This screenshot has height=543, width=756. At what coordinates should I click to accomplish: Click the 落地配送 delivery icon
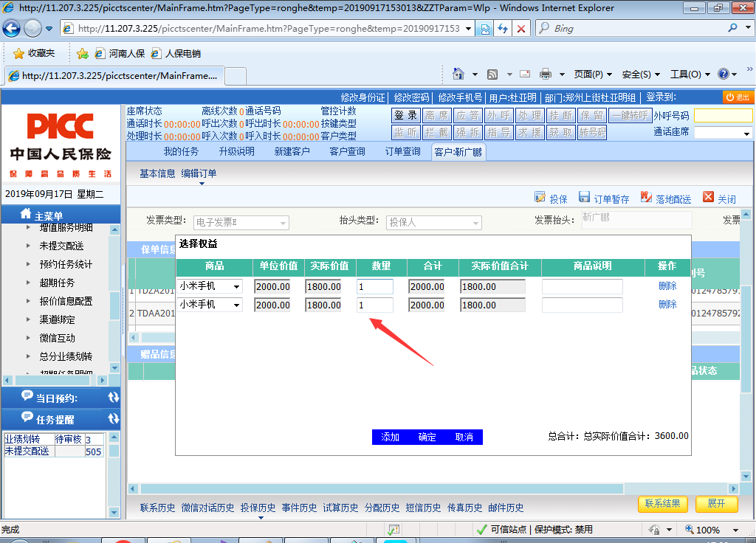pyautogui.click(x=646, y=198)
